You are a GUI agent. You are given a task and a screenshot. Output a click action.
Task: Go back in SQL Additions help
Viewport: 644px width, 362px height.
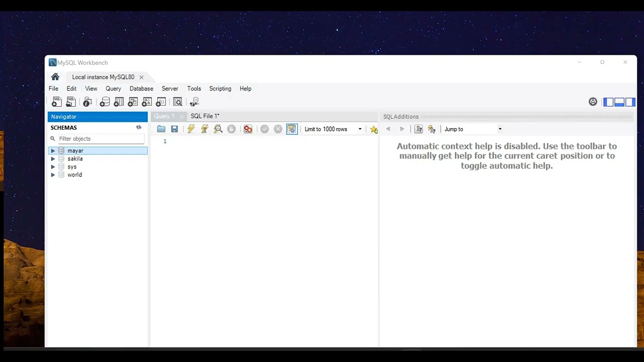tap(388, 129)
